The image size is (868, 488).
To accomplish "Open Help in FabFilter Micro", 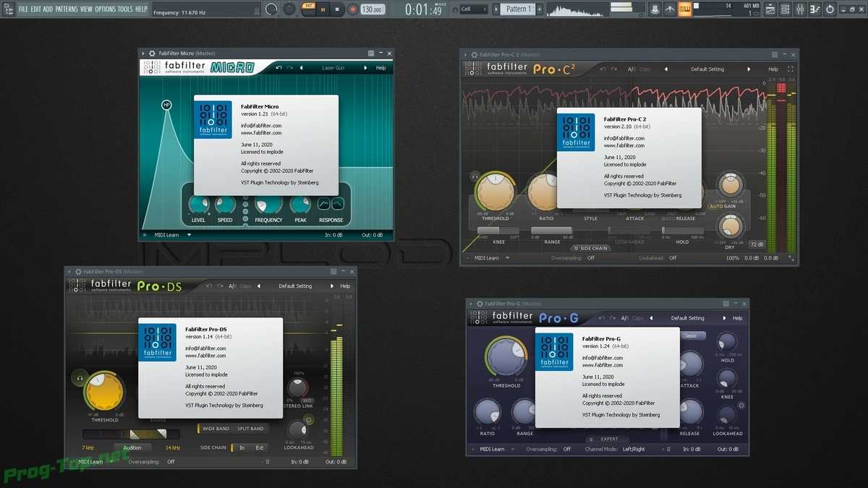I will click(x=380, y=68).
